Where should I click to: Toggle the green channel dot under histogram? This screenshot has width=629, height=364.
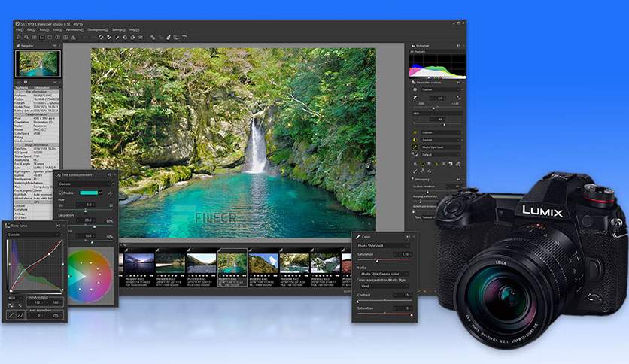tap(436, 77)
